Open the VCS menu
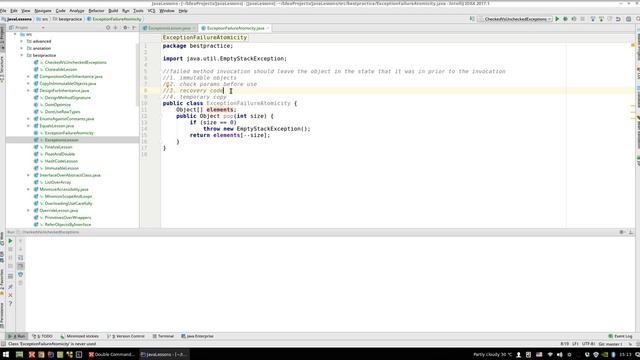This screenshot has width=640, height=360. 151,11
